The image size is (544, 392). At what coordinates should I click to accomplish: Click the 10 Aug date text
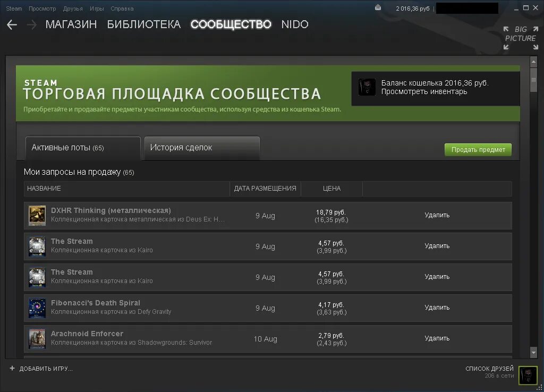[266, 339]
